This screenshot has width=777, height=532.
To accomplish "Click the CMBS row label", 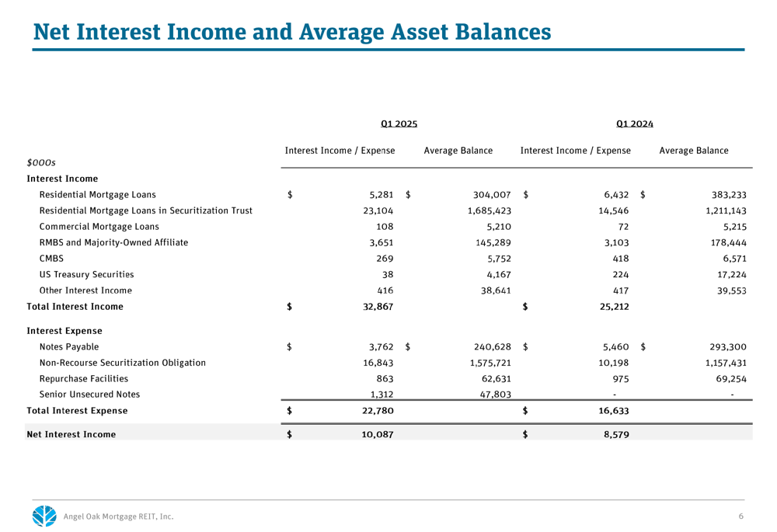I will coord(51,259).
